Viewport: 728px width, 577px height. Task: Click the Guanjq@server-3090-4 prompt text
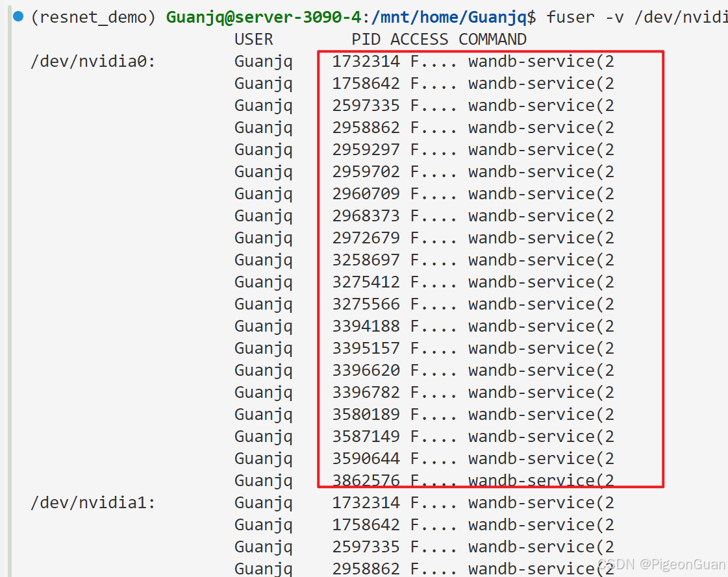pyautogui.click(x=263, y=17)
